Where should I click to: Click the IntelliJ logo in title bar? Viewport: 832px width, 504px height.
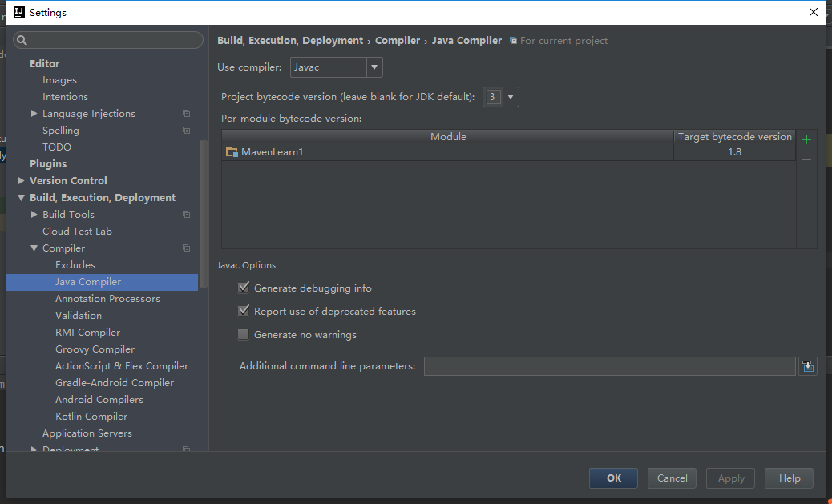19,12
